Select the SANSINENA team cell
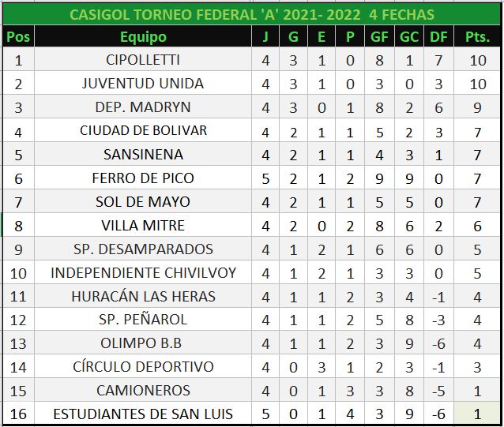The width and height of the screenshot is (504, 427). coord(143,155)
